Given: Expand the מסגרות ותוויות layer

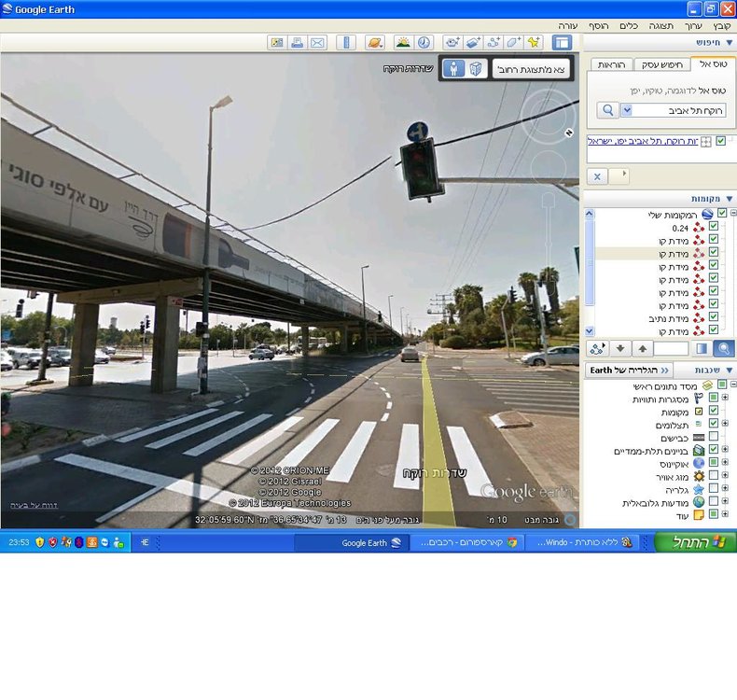Looking at the screenshot, I should pyautogui.click(x=725, y=398).
